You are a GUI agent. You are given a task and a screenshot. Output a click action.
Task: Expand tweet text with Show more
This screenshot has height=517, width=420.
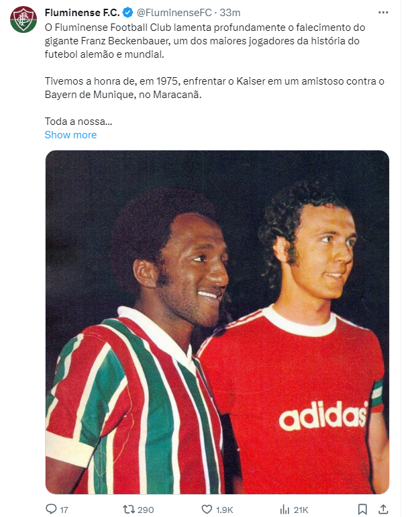point(70,135)
